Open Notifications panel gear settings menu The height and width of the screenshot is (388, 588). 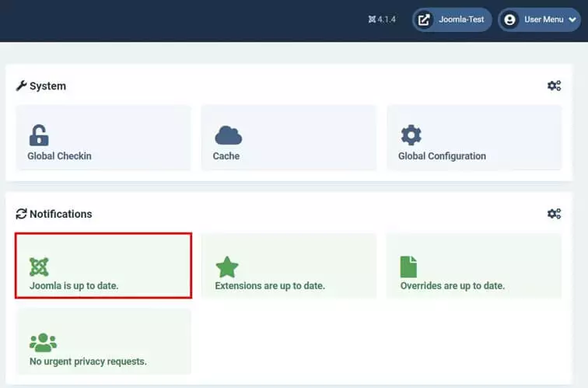[554, 214]
